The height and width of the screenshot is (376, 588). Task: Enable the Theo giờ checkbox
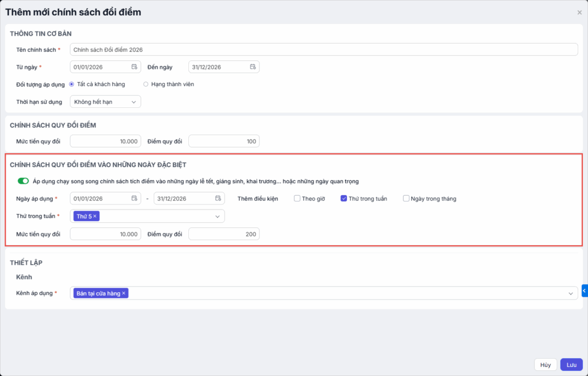point(297,199)
